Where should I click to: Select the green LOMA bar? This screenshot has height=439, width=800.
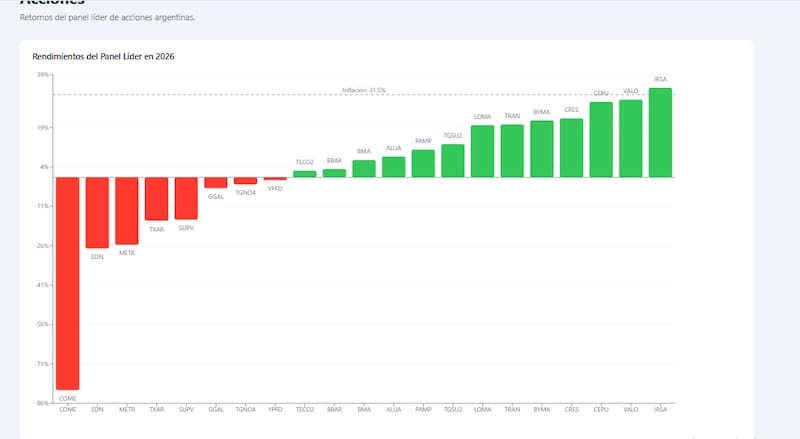pyautogui.click(x=482, y=151)
